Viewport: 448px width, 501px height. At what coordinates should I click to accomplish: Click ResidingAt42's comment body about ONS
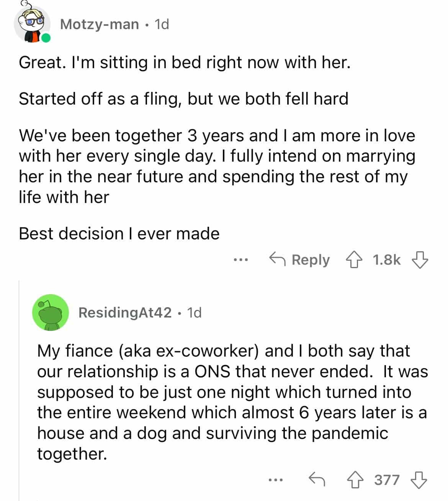click(x=230, y=402)
